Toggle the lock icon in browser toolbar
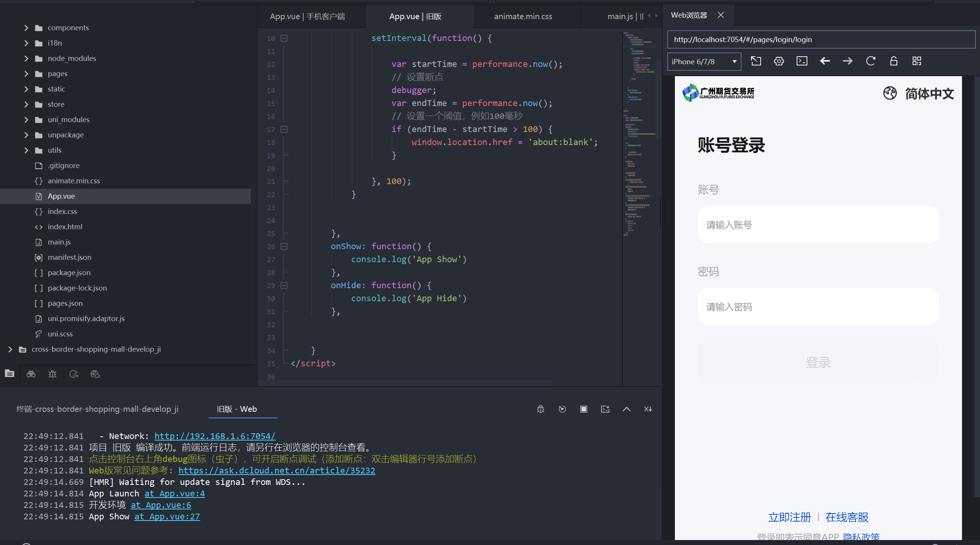 point(893,61)
